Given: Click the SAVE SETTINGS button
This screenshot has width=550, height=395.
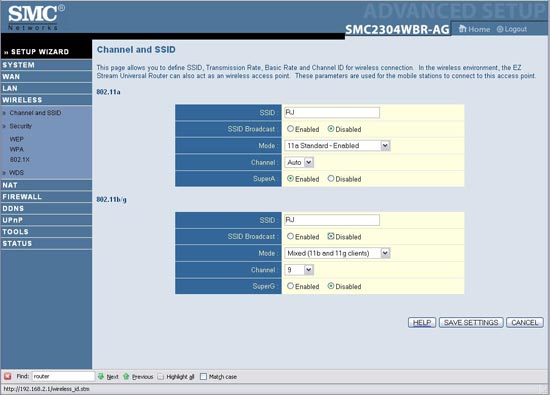Looking at the screenshot, I should pos(471,322).
